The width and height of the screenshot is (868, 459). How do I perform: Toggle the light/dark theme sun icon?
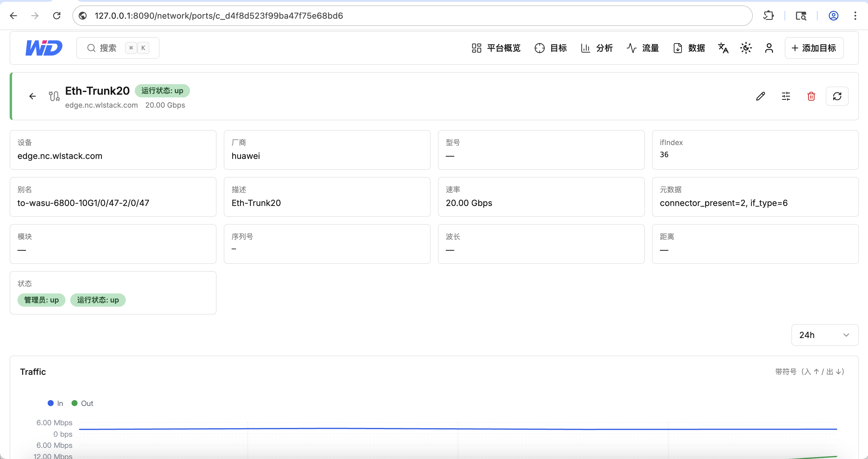click(x=746, y=48)
